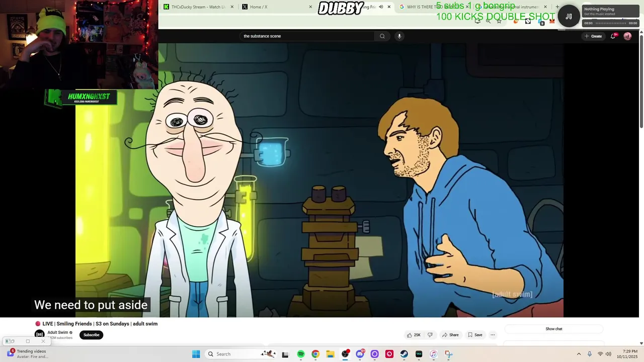Image resolution: width=644 pixels, height=362 pixels.
Task: Bookmark this page with star icon
Action: [499, 21]
